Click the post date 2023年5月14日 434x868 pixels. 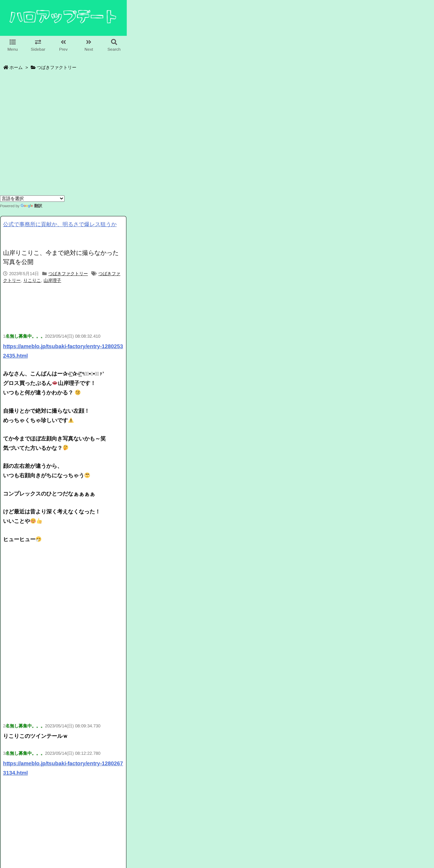click(24, 274)
